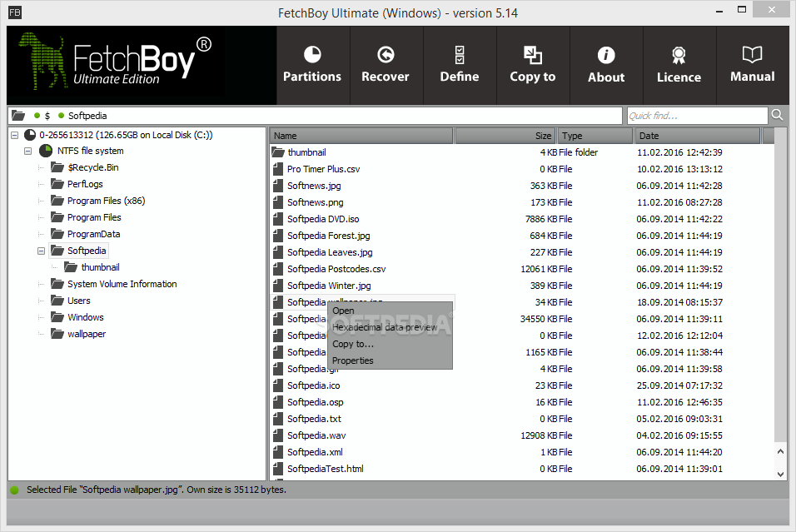Select Program Files (x86) in the tree
This screenshot has width=796, height=532.
106,201
